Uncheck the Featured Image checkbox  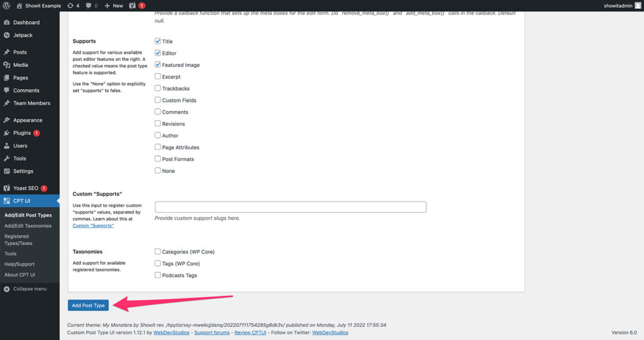click(x=158, y=65)
